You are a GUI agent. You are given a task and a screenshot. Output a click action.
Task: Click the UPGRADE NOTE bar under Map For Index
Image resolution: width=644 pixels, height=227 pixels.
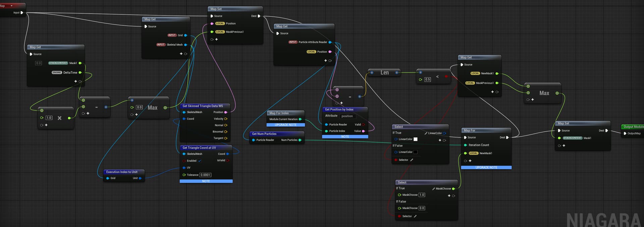[x=285, y=125]
